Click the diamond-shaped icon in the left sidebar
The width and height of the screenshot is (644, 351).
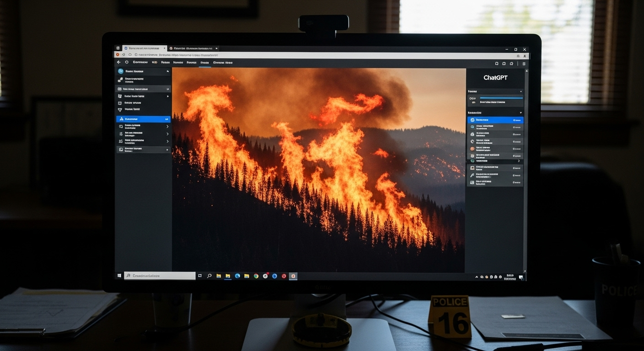tap(120, 110)
